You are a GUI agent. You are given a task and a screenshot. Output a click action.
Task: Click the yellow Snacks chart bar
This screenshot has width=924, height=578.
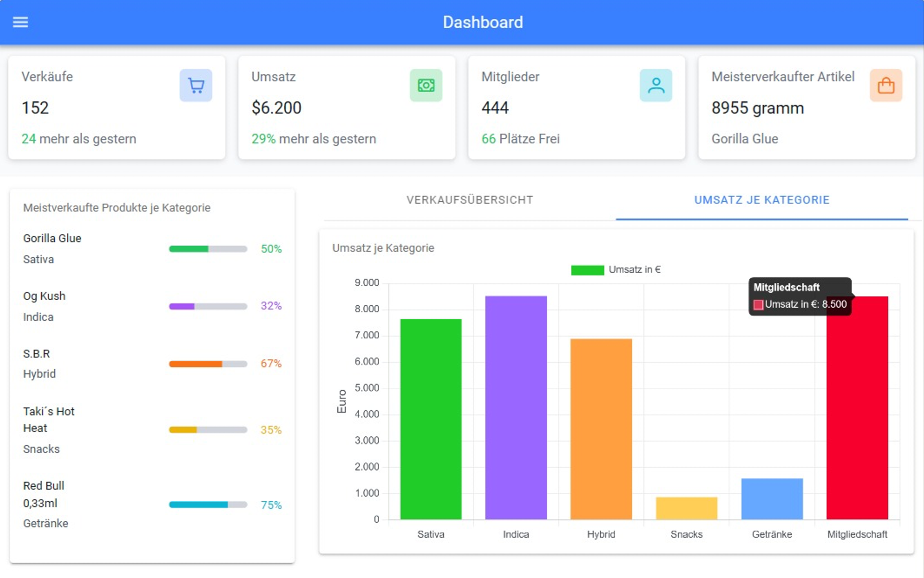[686, 508]
